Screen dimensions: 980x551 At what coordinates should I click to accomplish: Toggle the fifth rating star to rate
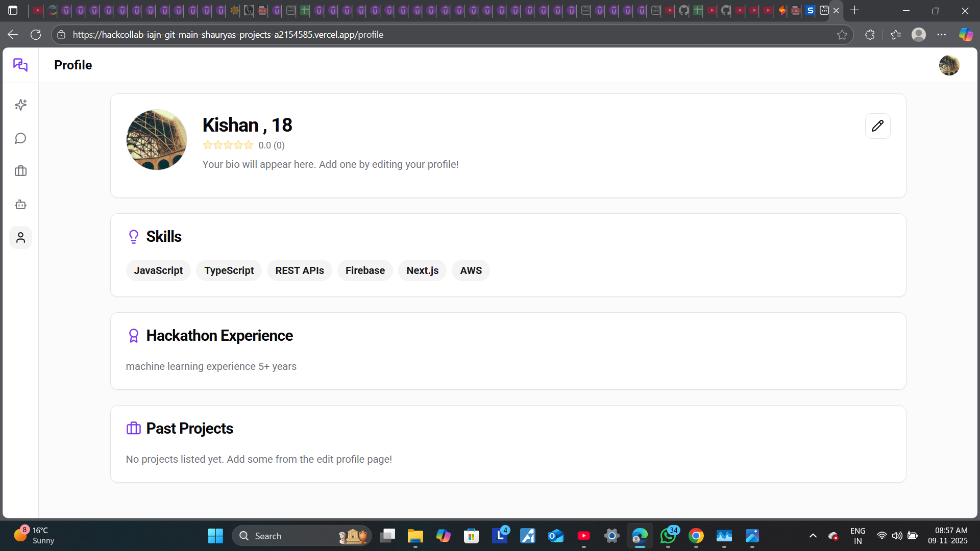coord(249,145)
